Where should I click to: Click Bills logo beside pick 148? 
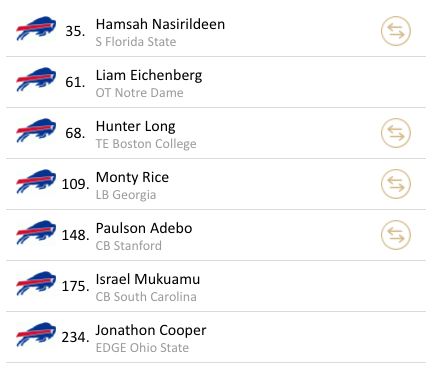[x=36, y=232]
